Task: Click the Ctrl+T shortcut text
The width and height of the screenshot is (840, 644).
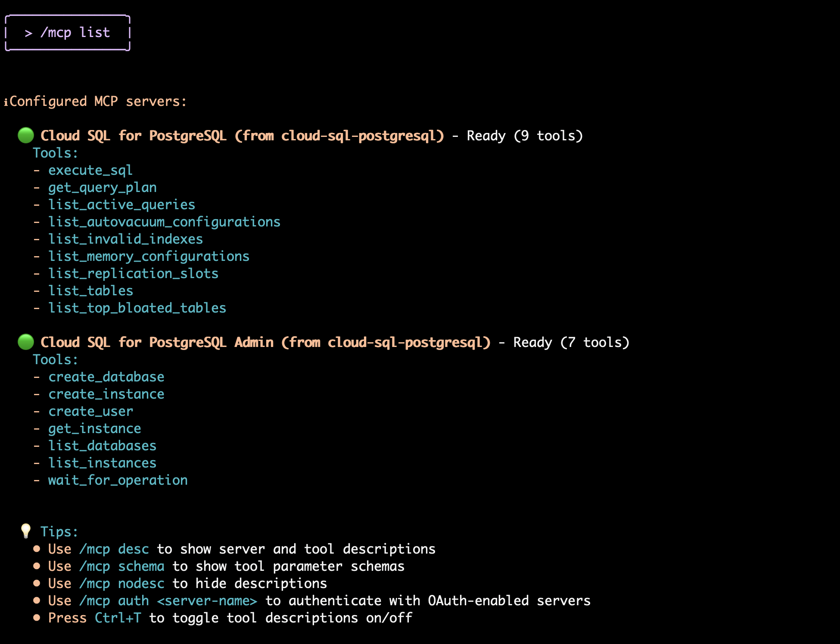Action: pyautogui.click(x=118, y=618)
